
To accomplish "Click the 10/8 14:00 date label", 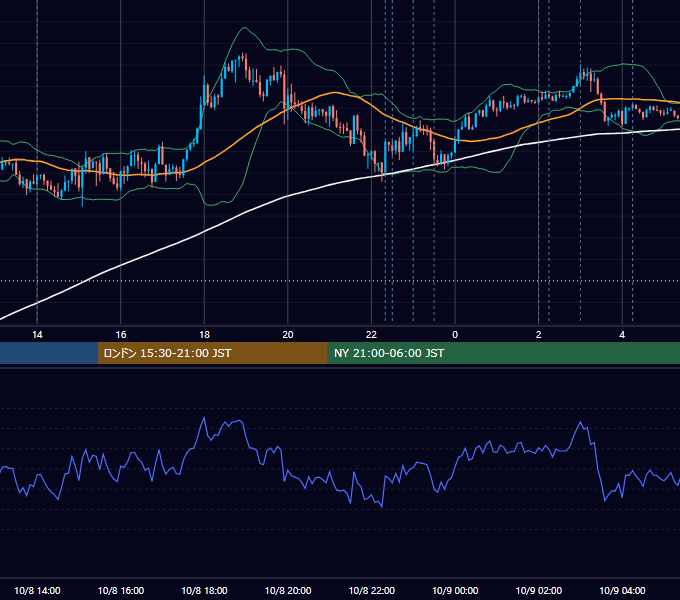I will click(x=37, y=590).
